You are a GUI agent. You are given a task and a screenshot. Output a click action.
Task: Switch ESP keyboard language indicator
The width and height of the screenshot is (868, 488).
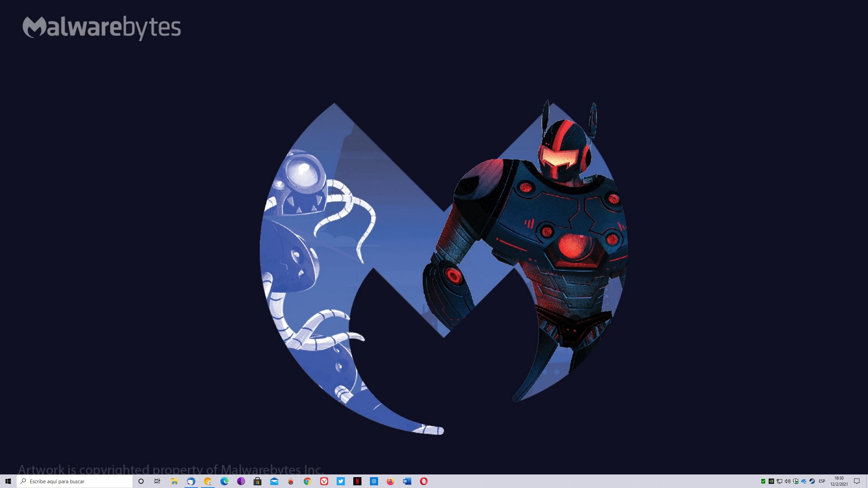(822, 481)
